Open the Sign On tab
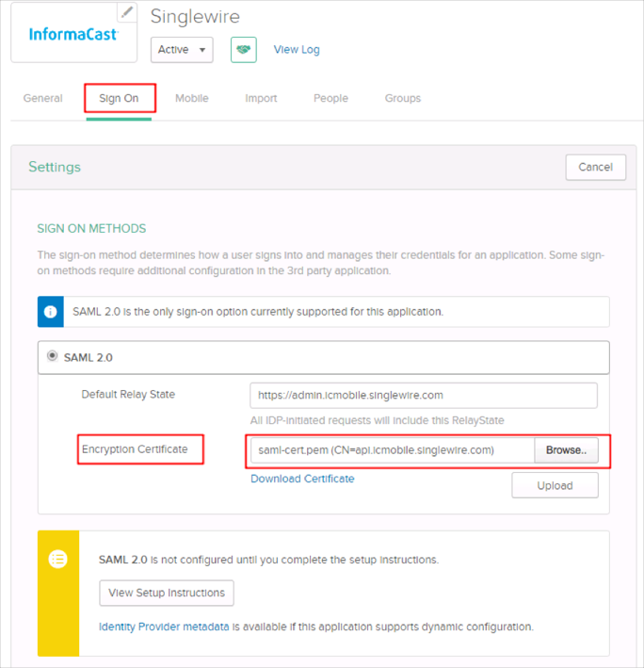The width and height of the screenshot is (644, 668). pos(119,98)
